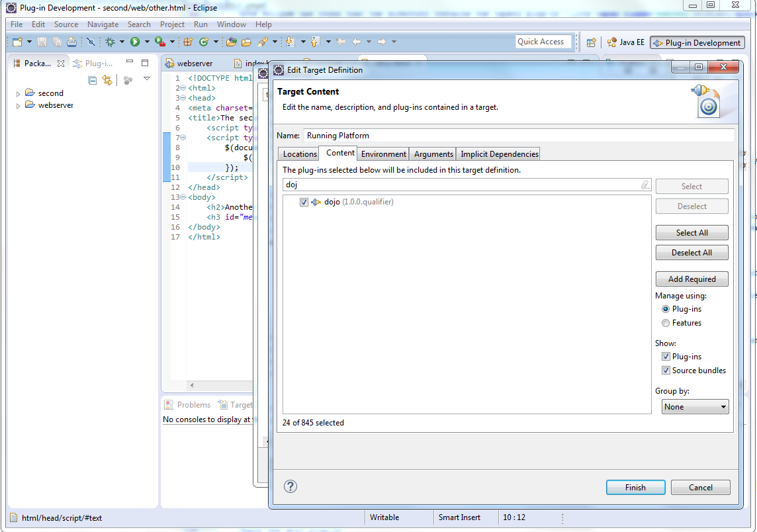The image size is (757, 532).
Task: Open the Package Explorer view menu triangle
Action: click(x=147, y=78)
